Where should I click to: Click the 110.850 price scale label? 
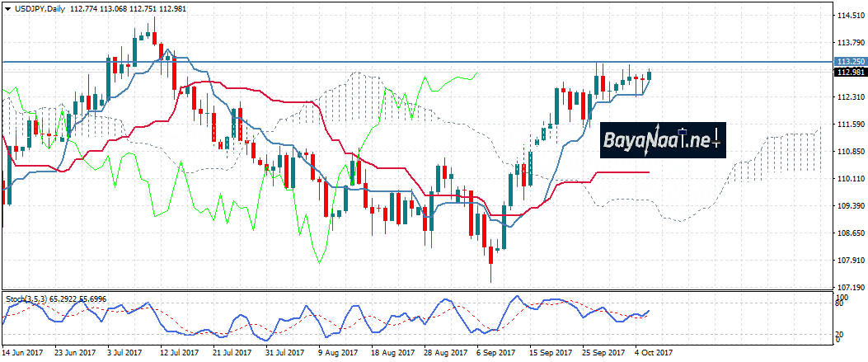(849, 152)
